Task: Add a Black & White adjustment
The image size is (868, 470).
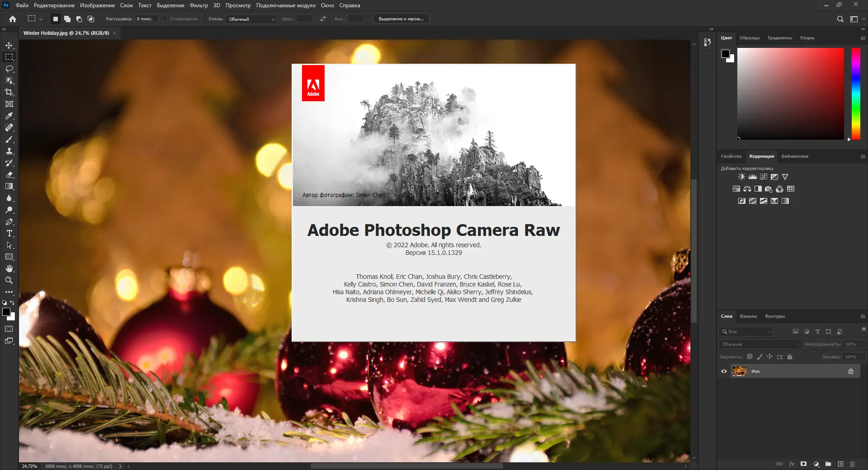Action: pos(758,189)
